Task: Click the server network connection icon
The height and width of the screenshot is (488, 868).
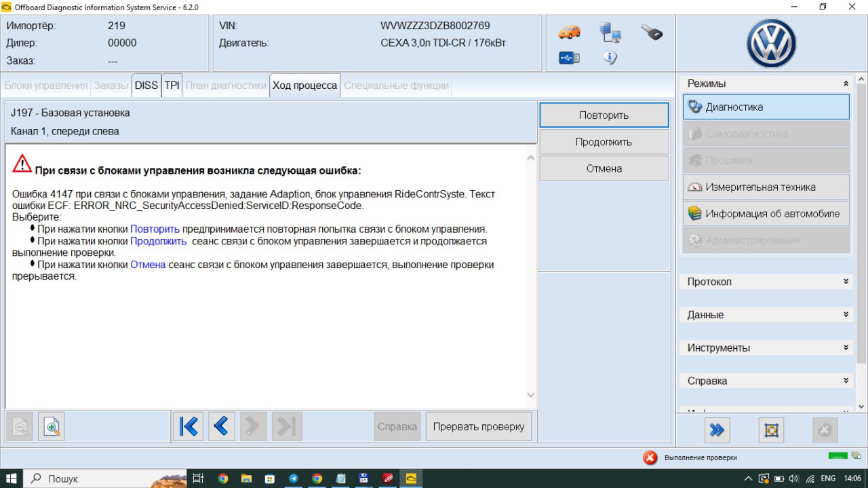Action: [x=610, y=32]
